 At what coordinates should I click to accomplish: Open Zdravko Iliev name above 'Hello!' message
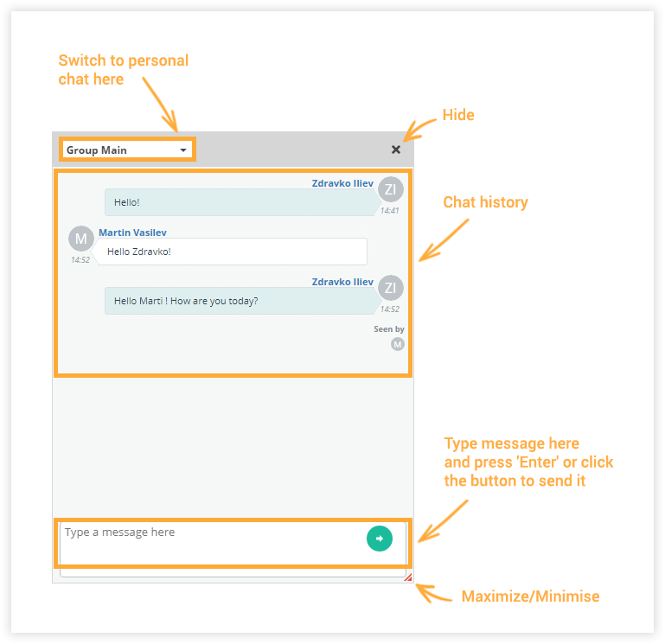(x=342, y=183)
